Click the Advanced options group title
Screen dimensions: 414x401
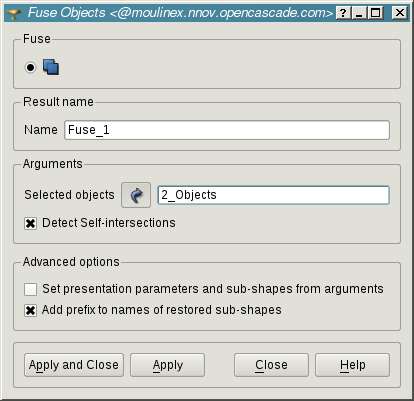(71, 262)
